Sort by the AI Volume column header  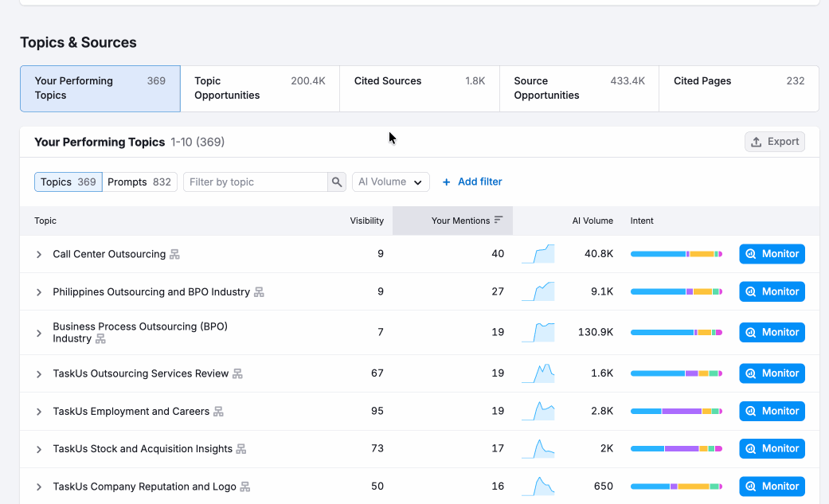(592, 221)
